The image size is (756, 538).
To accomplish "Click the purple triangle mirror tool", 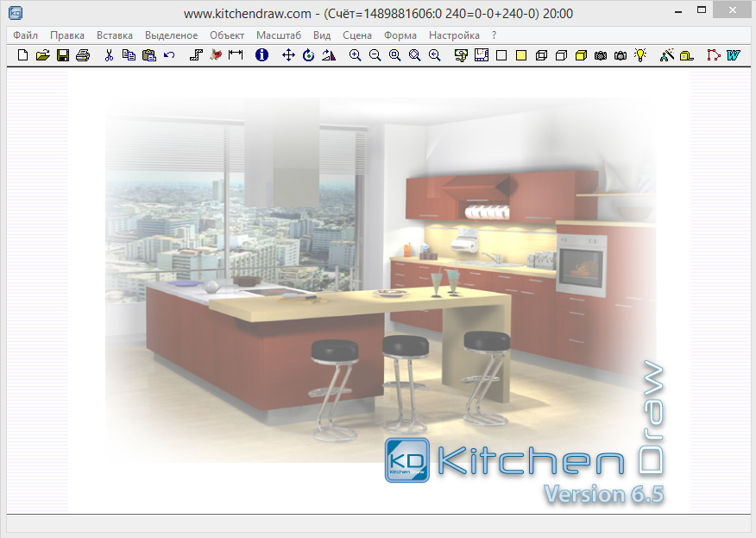I will pos(329,55).
